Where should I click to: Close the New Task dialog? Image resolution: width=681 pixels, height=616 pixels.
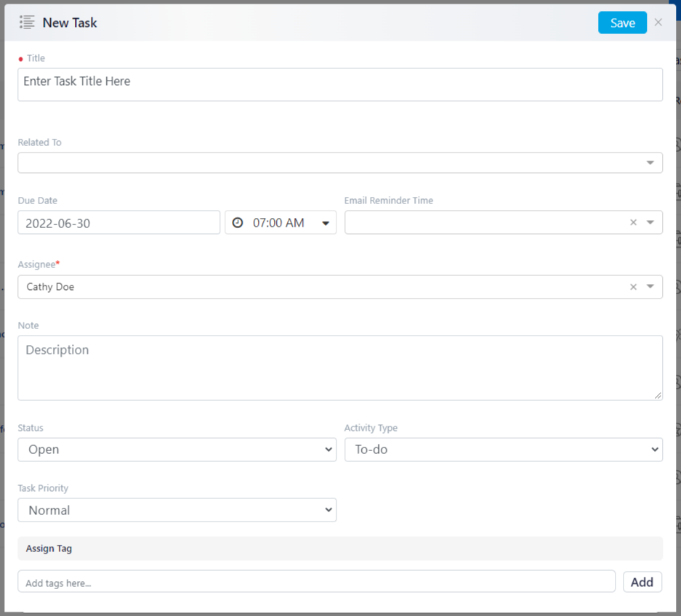pyautogui.click(x=658, y=22)
